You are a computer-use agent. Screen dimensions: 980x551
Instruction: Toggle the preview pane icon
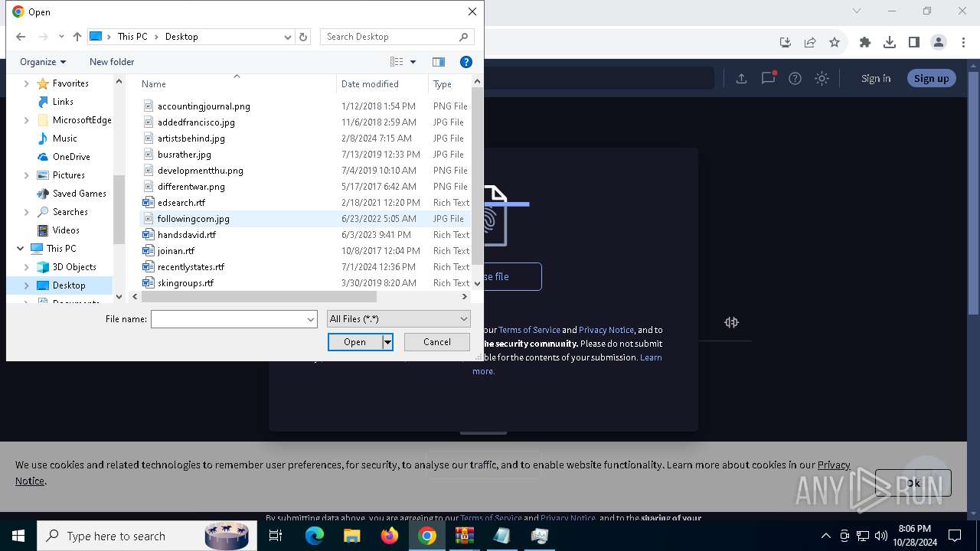pos(439,62)
